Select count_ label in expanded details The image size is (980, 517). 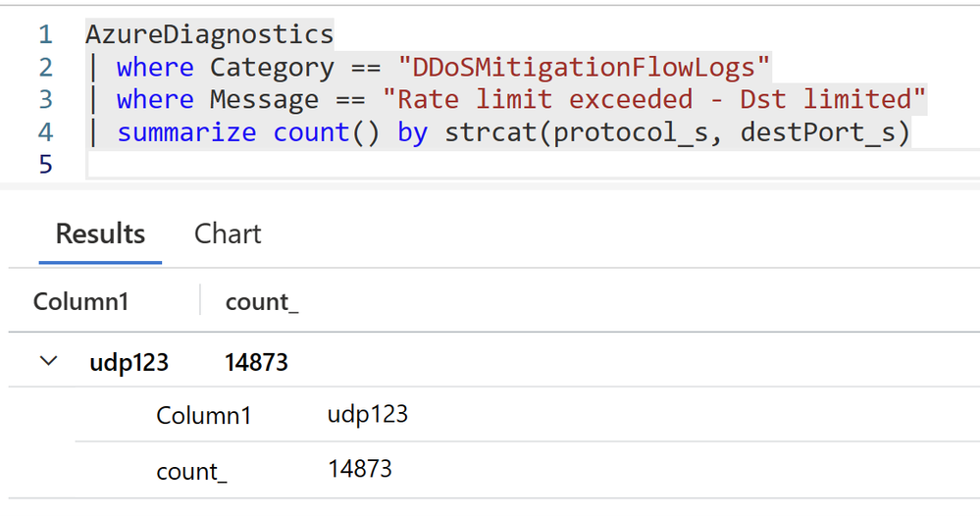[191, 471]
